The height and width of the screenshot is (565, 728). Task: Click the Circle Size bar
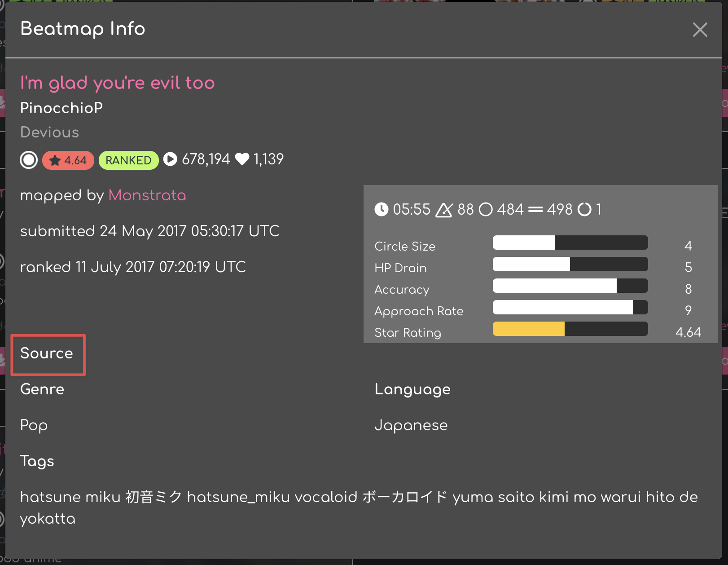(570, 243)
